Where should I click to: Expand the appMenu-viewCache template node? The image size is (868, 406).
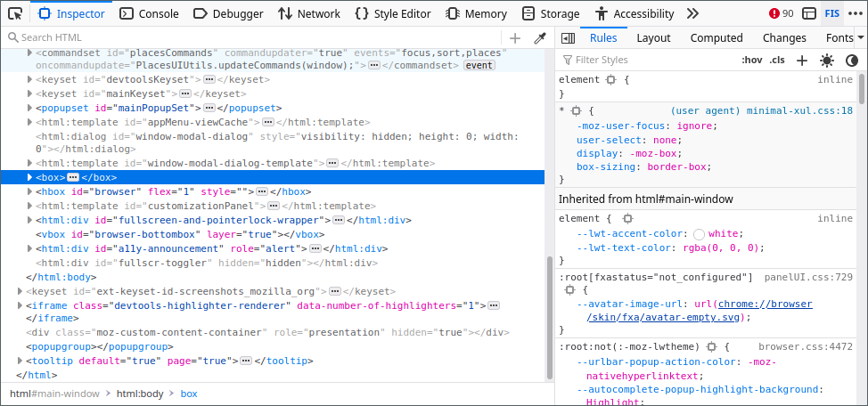tap(30, 122)
